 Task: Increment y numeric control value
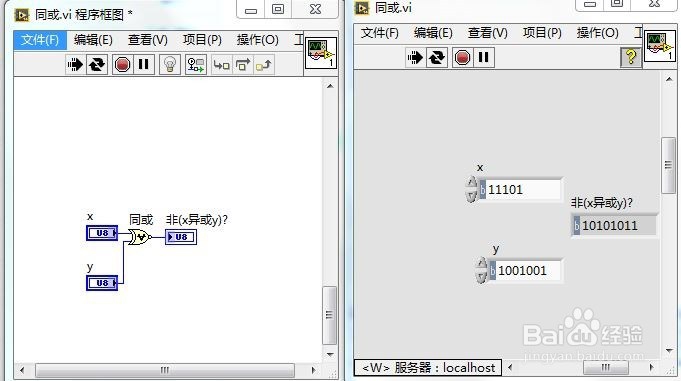pos(482,263)
